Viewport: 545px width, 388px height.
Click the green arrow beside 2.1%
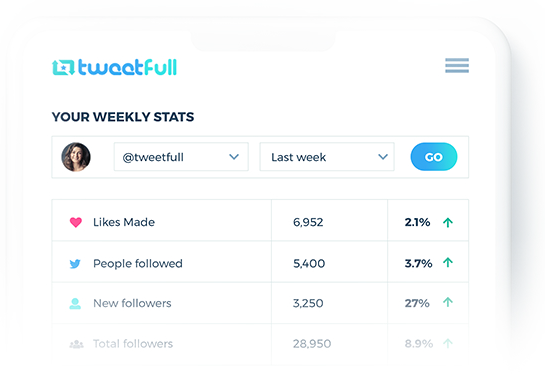(448, 223)
